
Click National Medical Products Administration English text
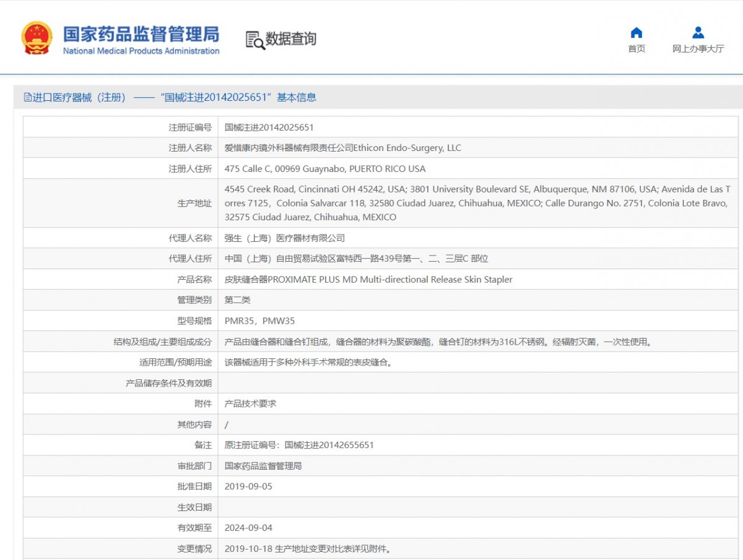(x=141, y=51)
